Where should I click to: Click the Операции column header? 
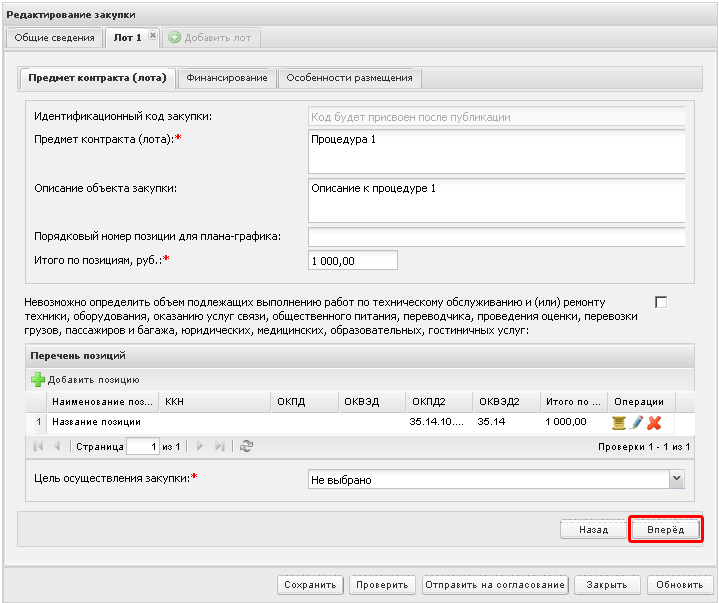pos(641,402)
